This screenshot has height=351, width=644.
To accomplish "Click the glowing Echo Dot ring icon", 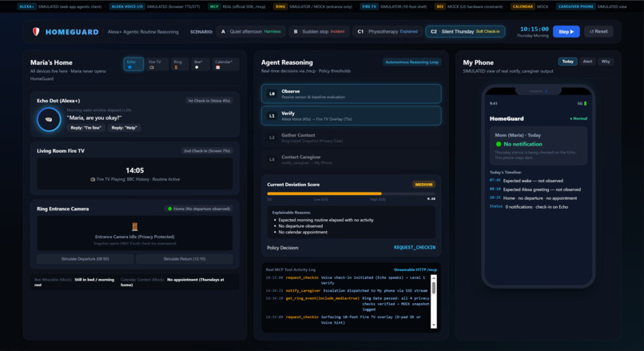I will (x=49, y=119).
